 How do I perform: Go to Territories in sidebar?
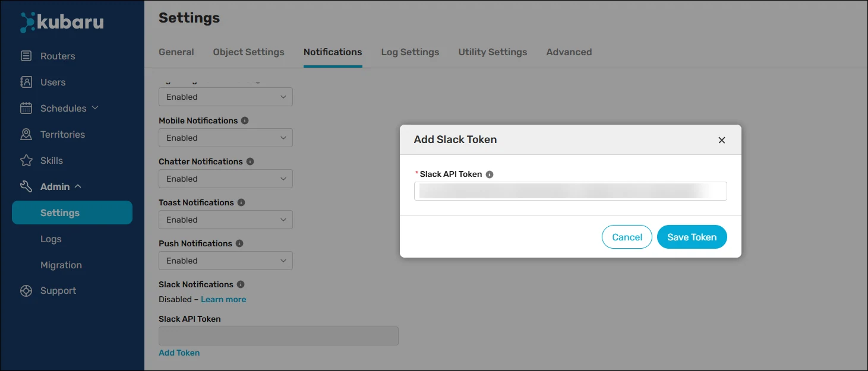(62, 134)
